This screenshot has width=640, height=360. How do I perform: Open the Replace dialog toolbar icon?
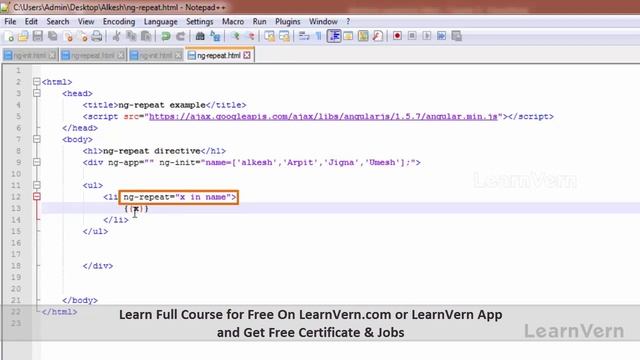click(215, 36)
